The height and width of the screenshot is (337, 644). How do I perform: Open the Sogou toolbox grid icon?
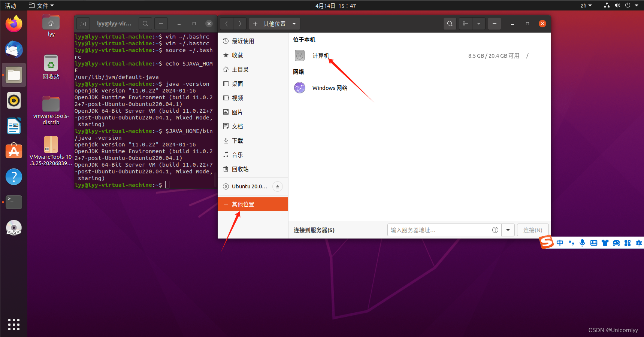coord(628,243)
